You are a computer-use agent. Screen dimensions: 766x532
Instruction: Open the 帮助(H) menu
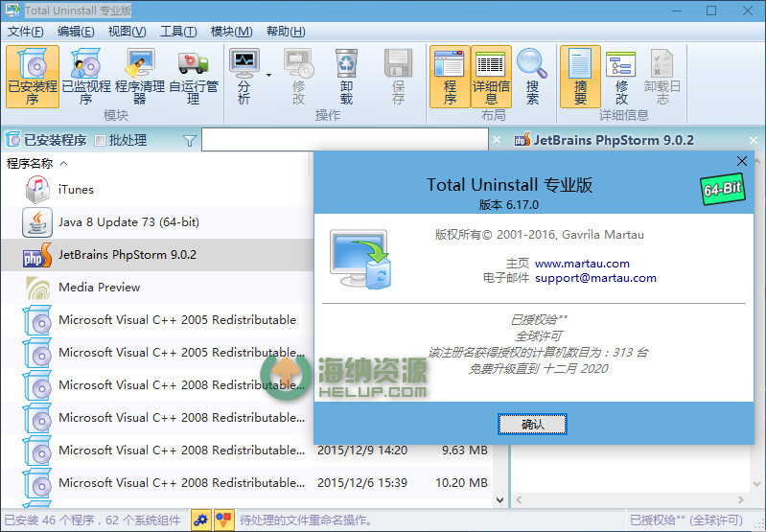click(x=286, y=32)
